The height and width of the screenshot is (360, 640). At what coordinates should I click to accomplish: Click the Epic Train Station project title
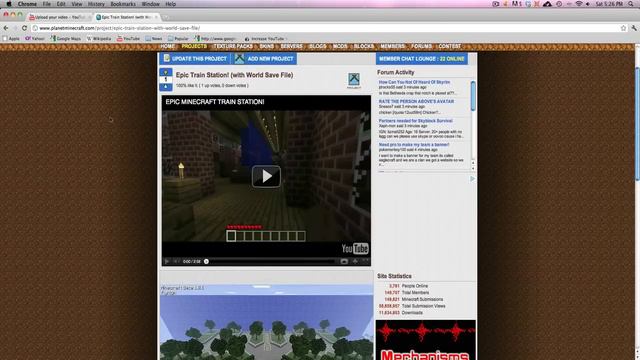coord(234,75)
